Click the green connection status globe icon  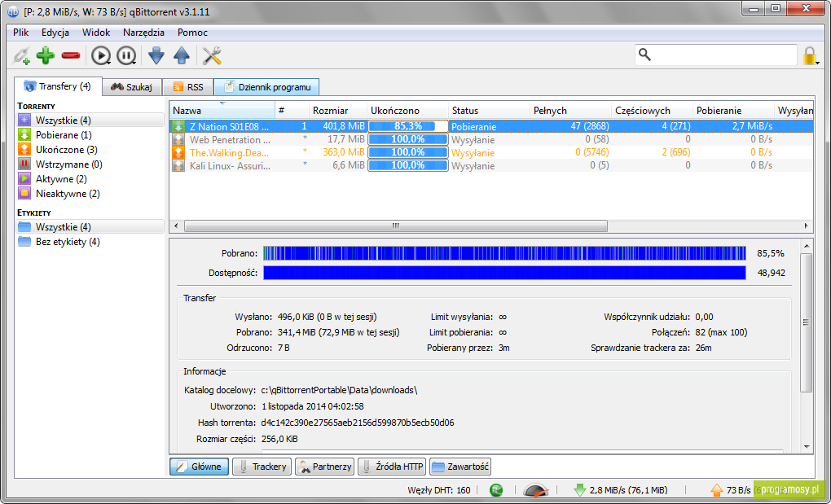pyautogui.click(x=496, y=490)
